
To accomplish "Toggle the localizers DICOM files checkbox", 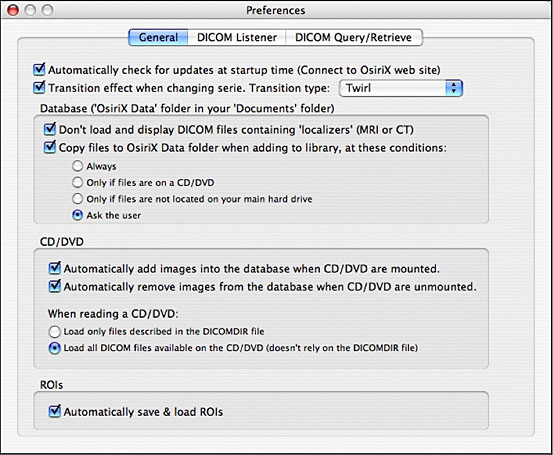I will 50,129.
